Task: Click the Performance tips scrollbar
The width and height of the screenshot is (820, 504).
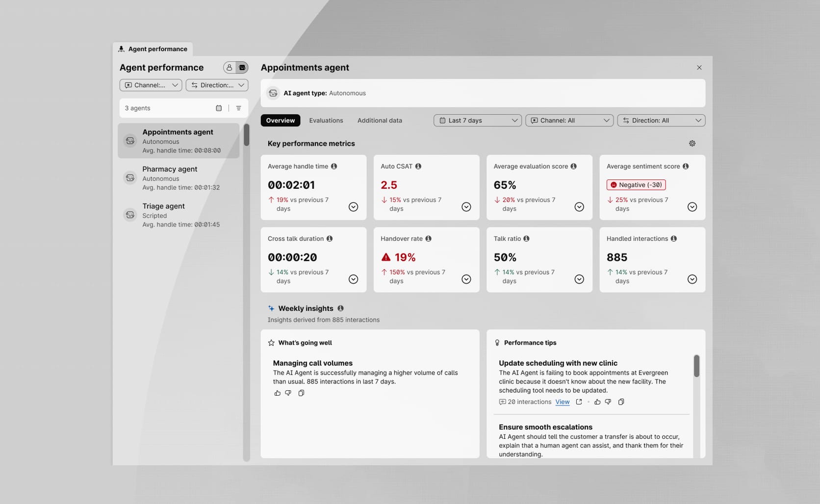Action: pos(696,366)
